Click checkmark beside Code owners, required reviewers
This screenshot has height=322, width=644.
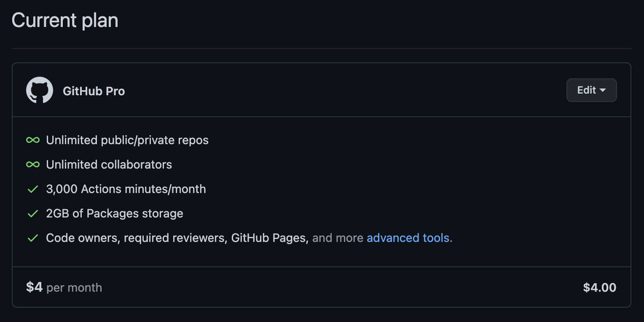pyautogui.click(x=33, y=238)
